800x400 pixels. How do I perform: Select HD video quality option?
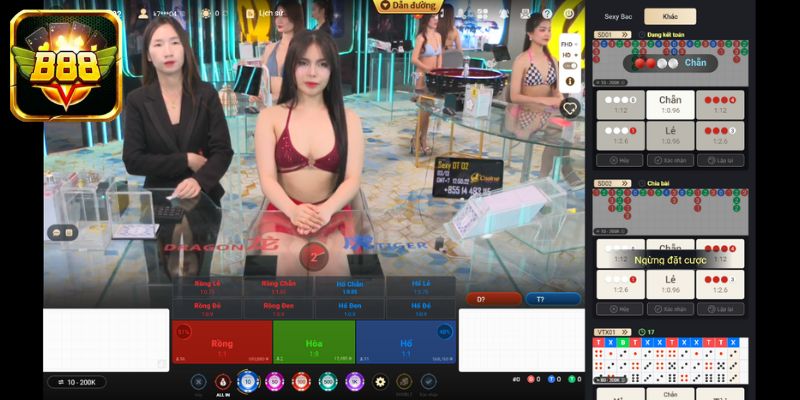(x=568, y=56)
